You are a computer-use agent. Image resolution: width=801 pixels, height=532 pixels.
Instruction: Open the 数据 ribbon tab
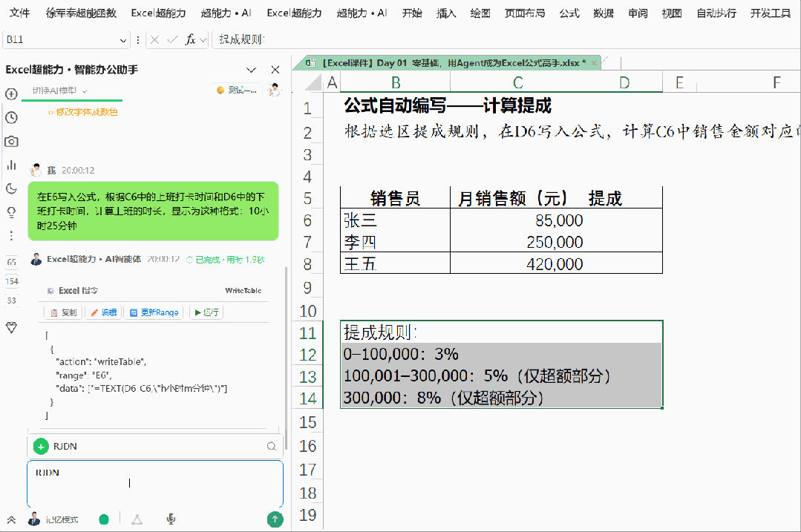604,13
